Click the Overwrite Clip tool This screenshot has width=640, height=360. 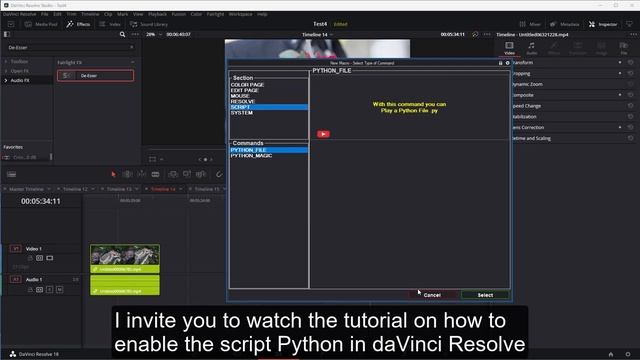pos(187,174)
